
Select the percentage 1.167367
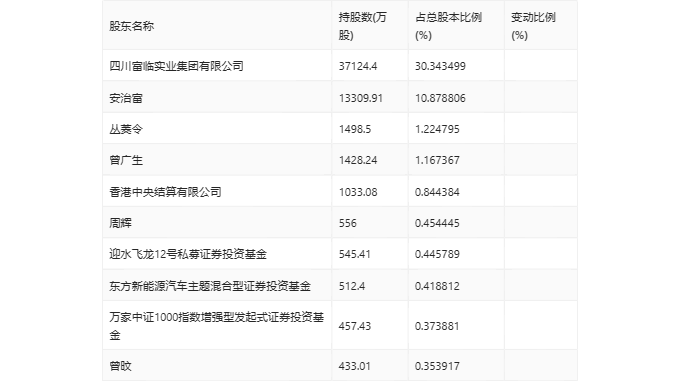click(437, 160)
